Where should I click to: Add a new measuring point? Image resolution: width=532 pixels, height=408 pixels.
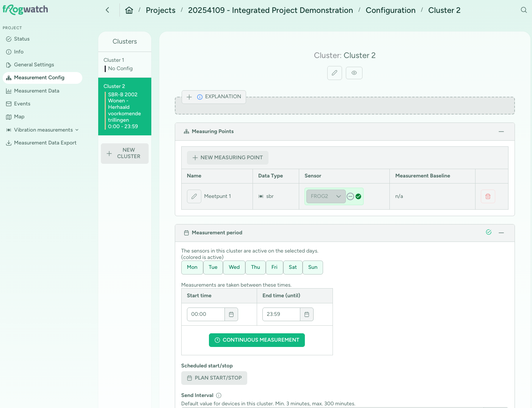tap(228, 158)
